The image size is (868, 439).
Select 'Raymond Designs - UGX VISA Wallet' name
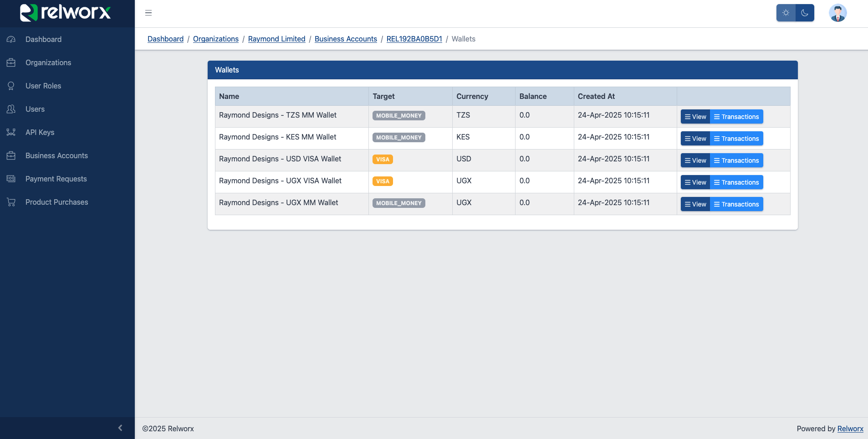(280, 181)
